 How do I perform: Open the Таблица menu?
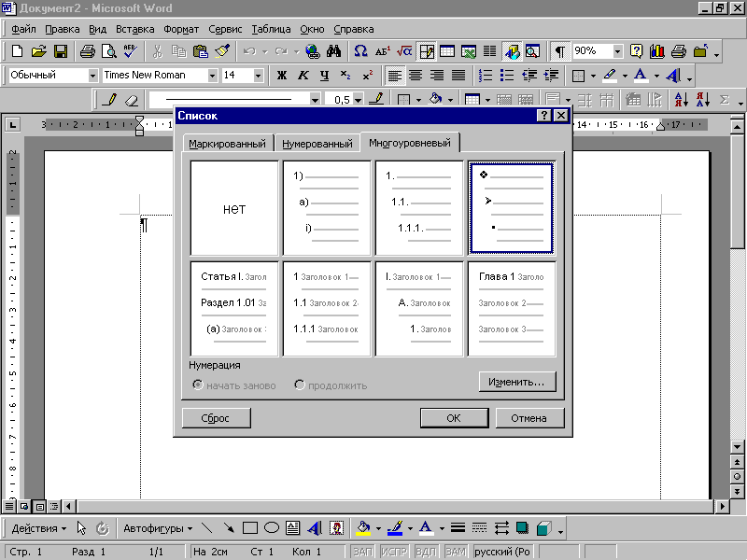pyautogui.click(x=271, y=29)
